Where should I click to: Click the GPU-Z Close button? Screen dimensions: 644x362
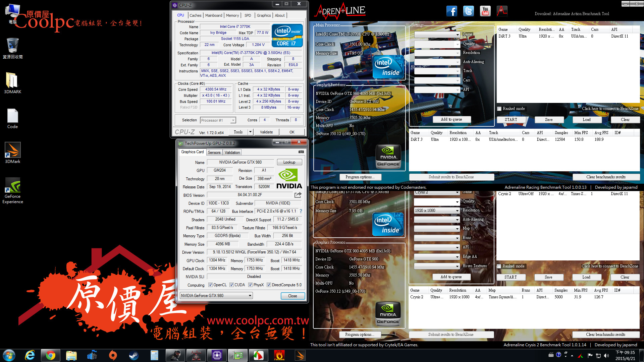292,296
